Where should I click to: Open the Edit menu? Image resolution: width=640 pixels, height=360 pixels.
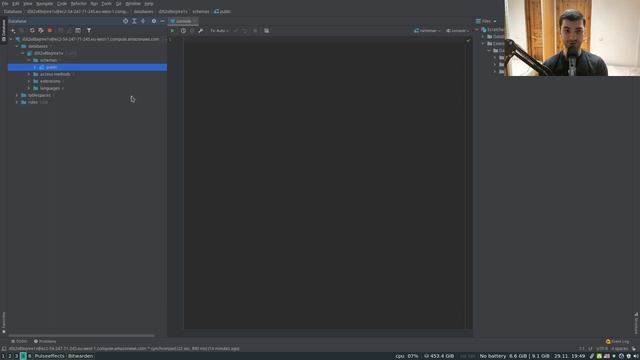click(16, 4)
